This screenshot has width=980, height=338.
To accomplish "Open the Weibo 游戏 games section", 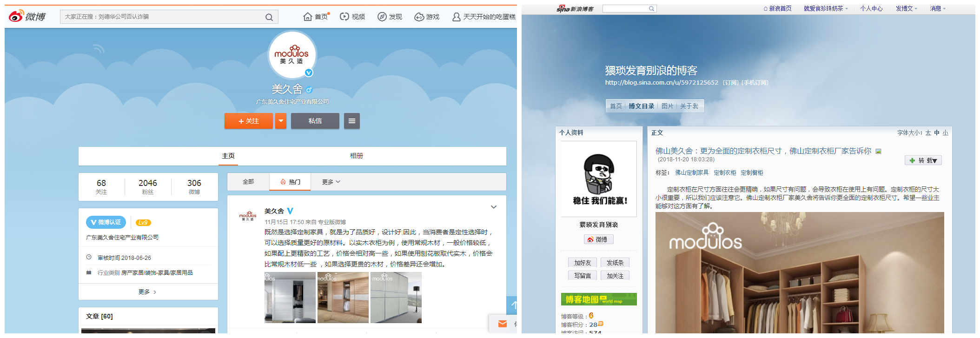I will point(427,17).
